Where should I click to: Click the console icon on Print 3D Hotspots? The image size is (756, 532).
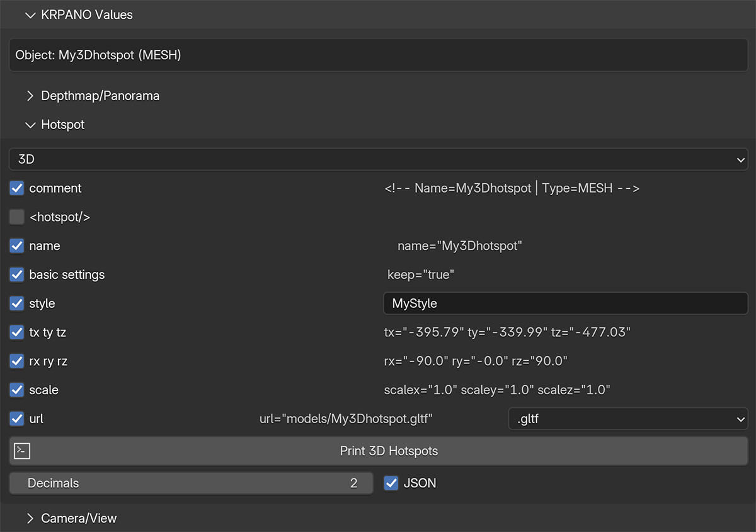pos(22,451)
